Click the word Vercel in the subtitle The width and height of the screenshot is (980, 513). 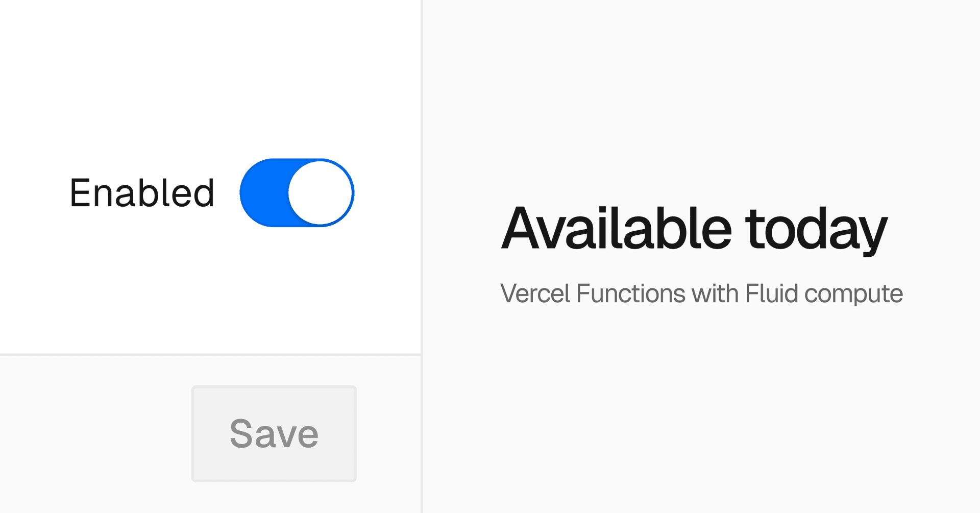click(x=535, y=294)
